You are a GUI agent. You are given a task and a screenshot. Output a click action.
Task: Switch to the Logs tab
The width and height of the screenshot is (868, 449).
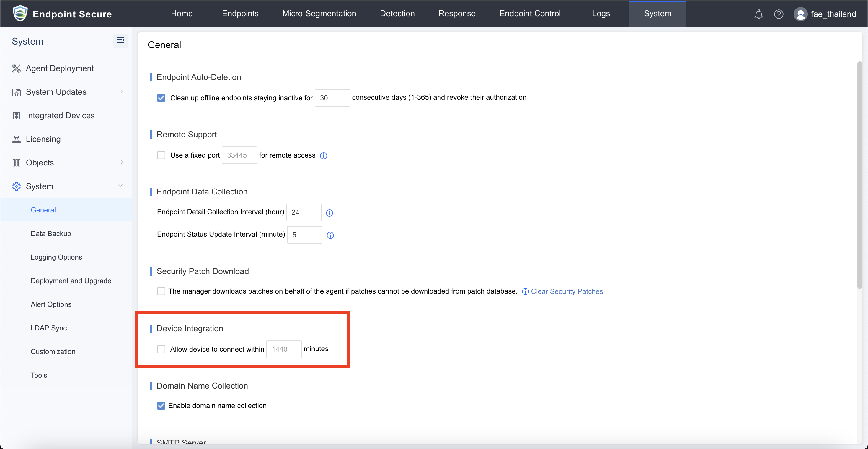[601, 14]
